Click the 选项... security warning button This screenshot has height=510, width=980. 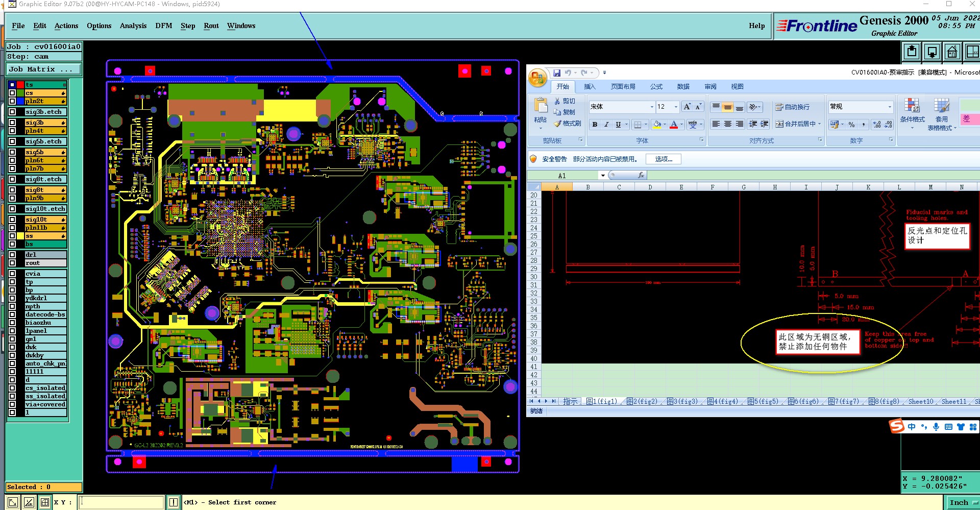point(664,159)
